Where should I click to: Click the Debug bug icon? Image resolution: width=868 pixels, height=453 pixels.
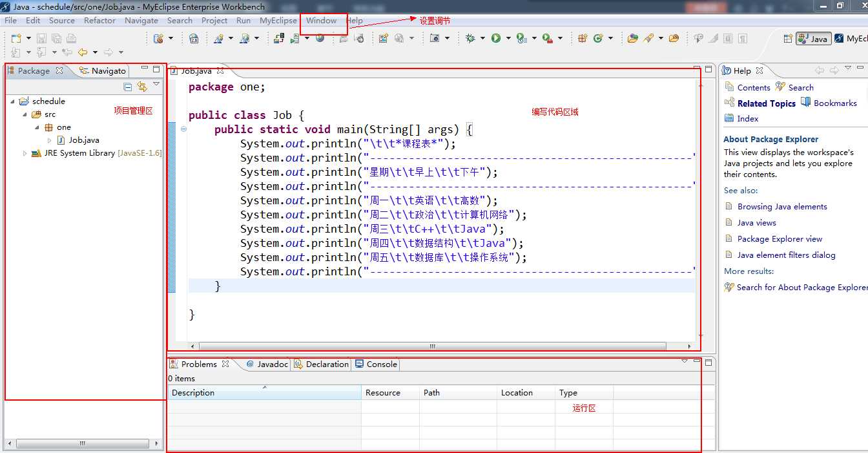click(471, 38)
